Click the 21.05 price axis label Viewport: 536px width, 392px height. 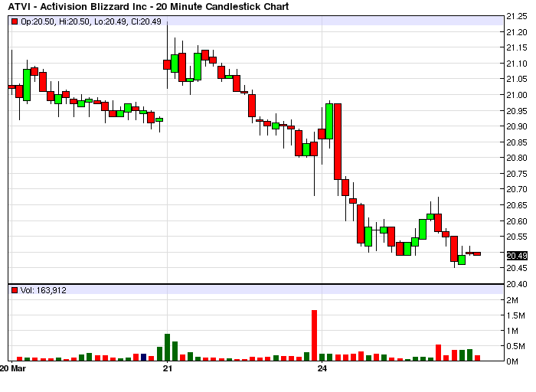(x=517, y=80)
